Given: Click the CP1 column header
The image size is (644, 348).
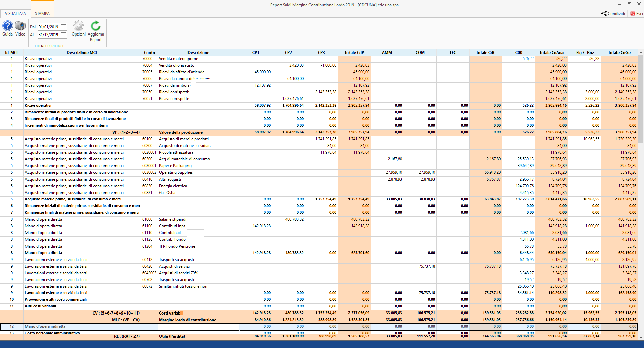Looking at the screenshot, I should [x=256, y=53].
